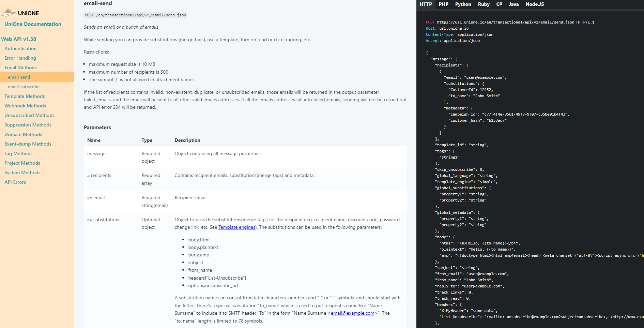Click the "template_id" line in code
Screen dimensions: 644x328
point(462,145)
